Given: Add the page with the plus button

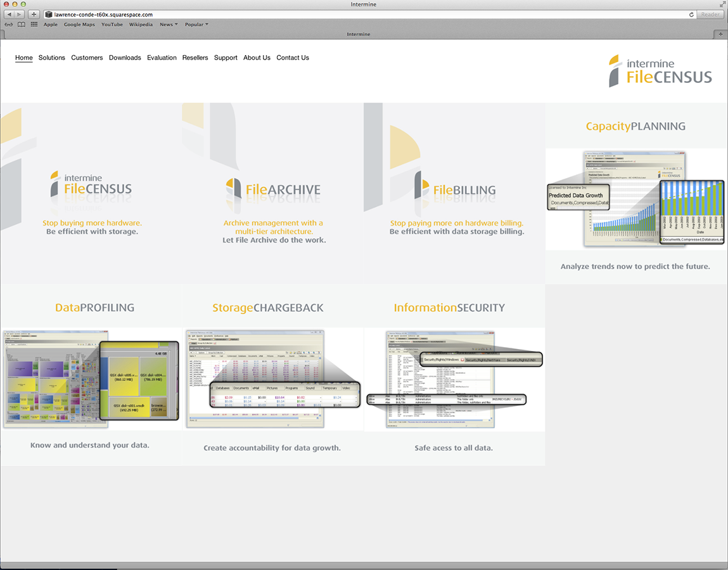Looking at the screenshot, I should 34,15.
